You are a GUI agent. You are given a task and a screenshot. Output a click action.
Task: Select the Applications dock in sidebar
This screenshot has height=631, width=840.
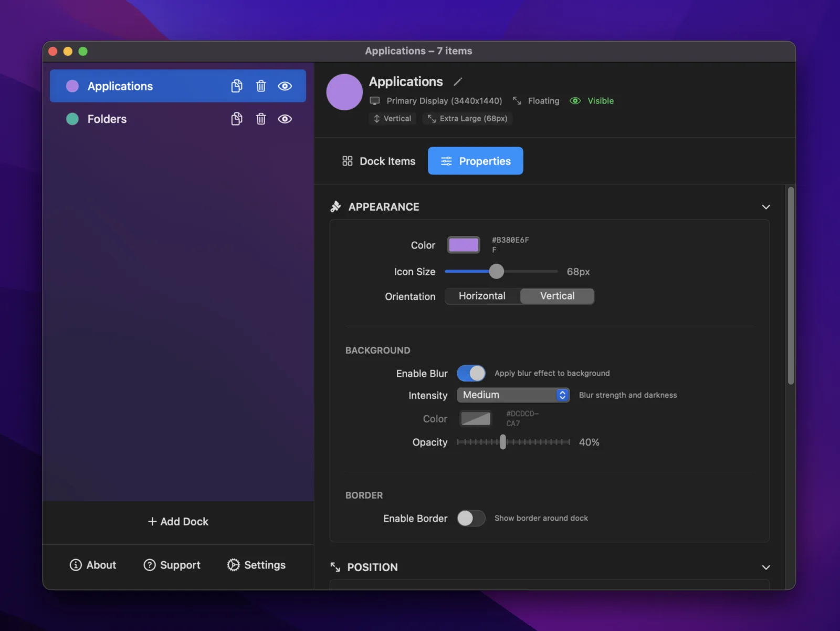click(x=178, y=86)
